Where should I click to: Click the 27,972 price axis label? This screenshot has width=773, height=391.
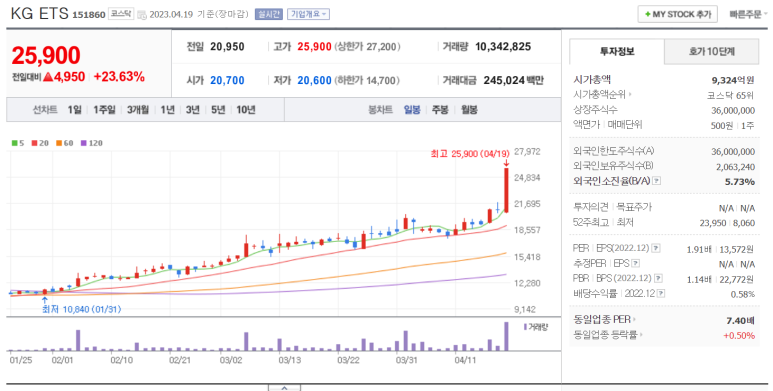527,151
